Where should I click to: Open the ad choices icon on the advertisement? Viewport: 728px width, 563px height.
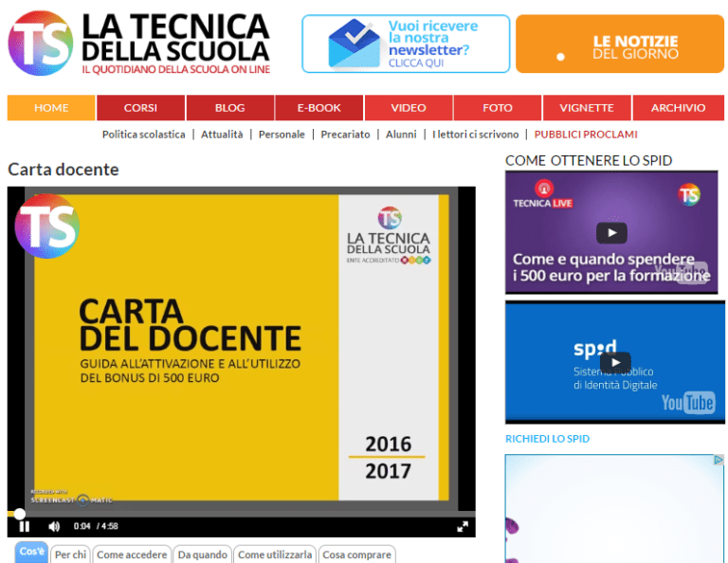pos(719,460)
